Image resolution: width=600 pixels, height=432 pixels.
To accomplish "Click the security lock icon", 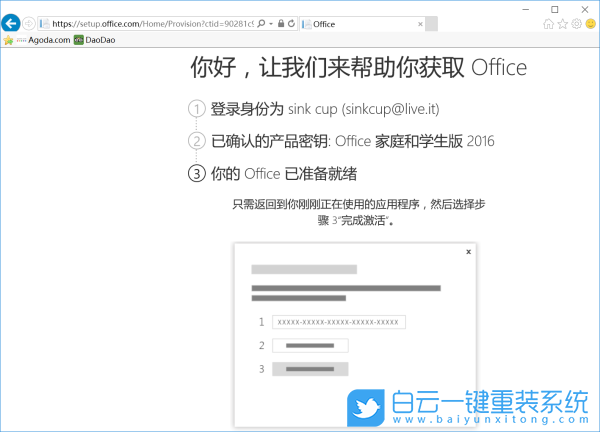I will tap(281, 24).
